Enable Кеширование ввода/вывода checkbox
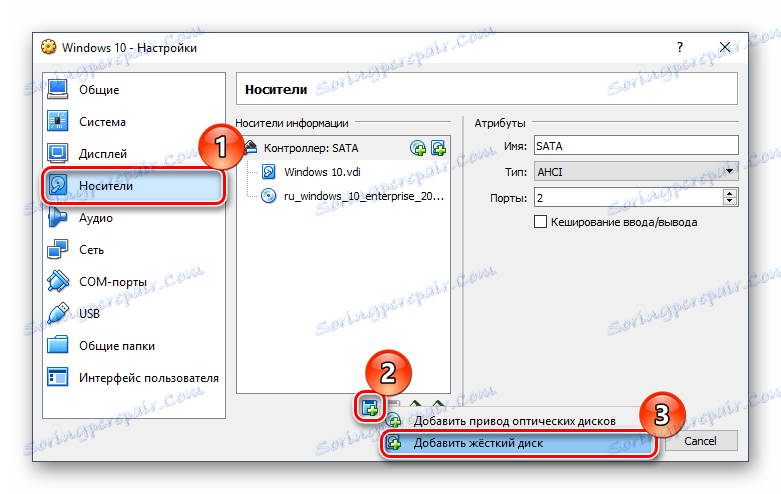 tap(540, 222)
